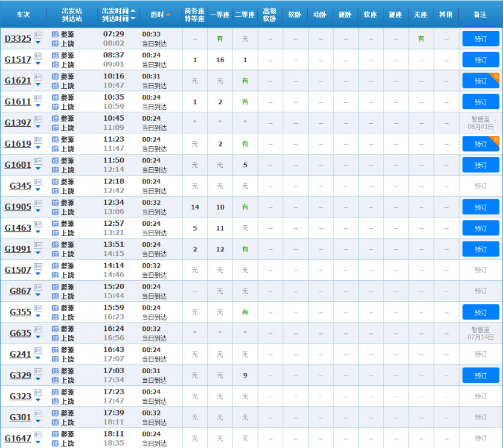This screenshot has height=448, width=503.
Task: Open train number link G1507
Action: [x=18, y=270]
